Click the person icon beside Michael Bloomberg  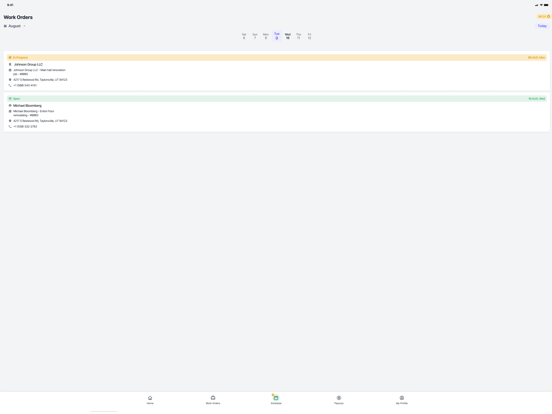[10, 106]
